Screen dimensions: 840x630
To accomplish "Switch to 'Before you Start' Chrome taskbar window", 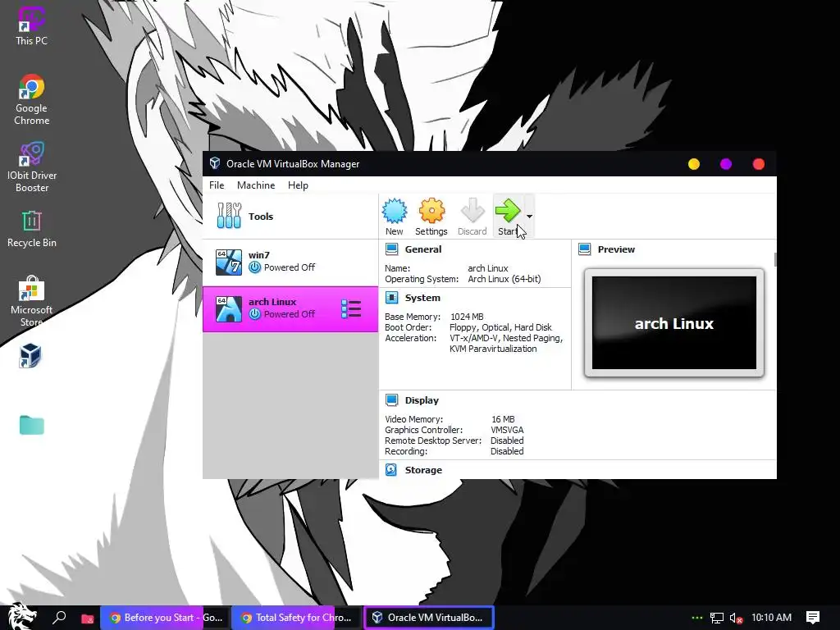I will [x=164, y=618].
